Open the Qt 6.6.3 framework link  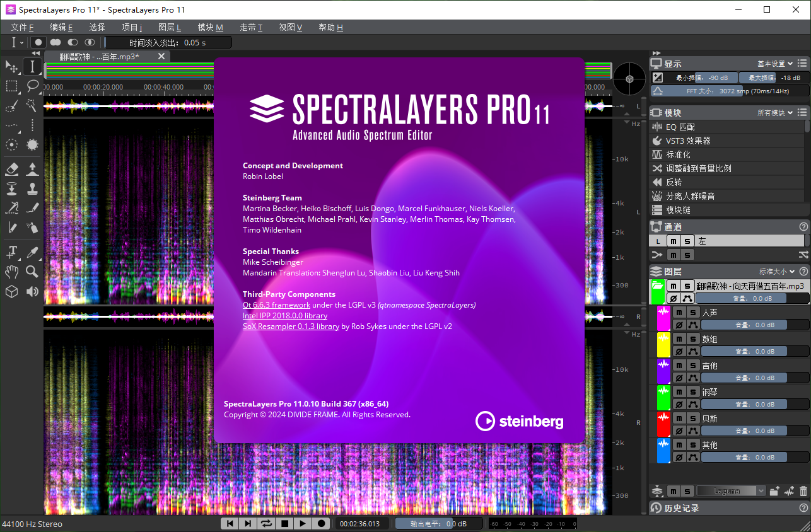tap(276, 304)
